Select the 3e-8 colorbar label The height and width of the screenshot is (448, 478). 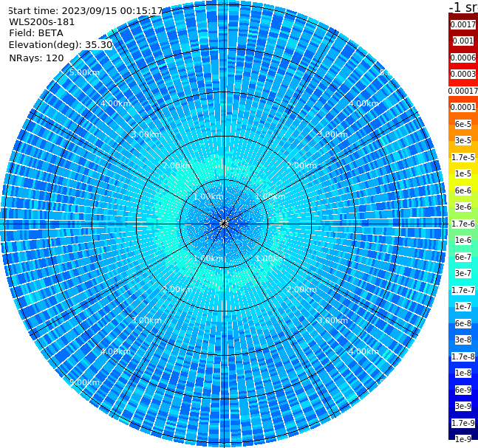(463, 340)
